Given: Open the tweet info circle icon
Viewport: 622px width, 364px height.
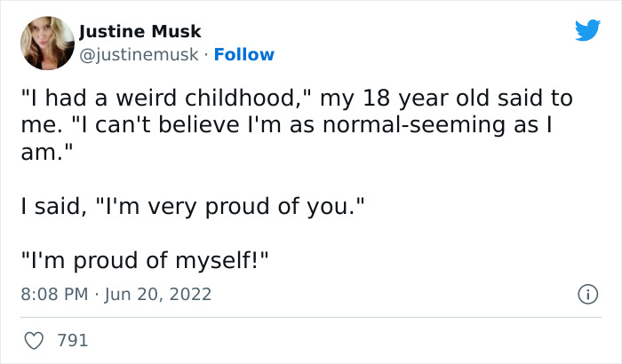Looking at the screenshot, I should click(586, 294).
